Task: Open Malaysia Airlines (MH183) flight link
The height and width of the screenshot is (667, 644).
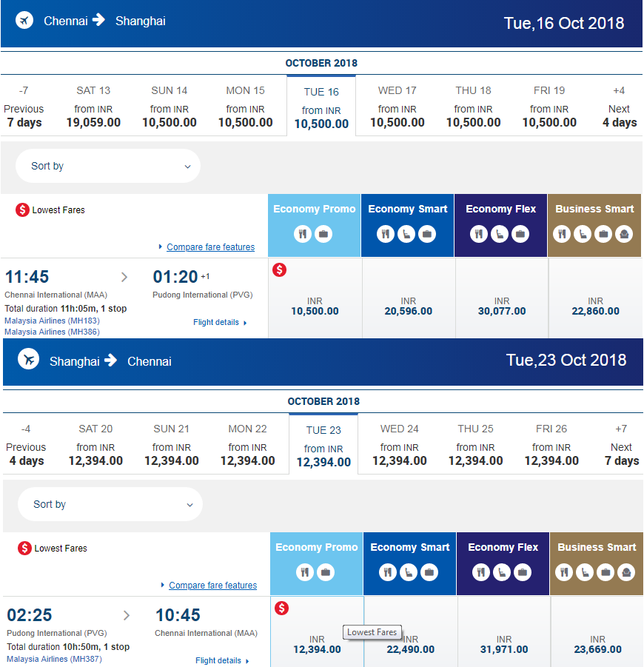Action: point(52,321)
